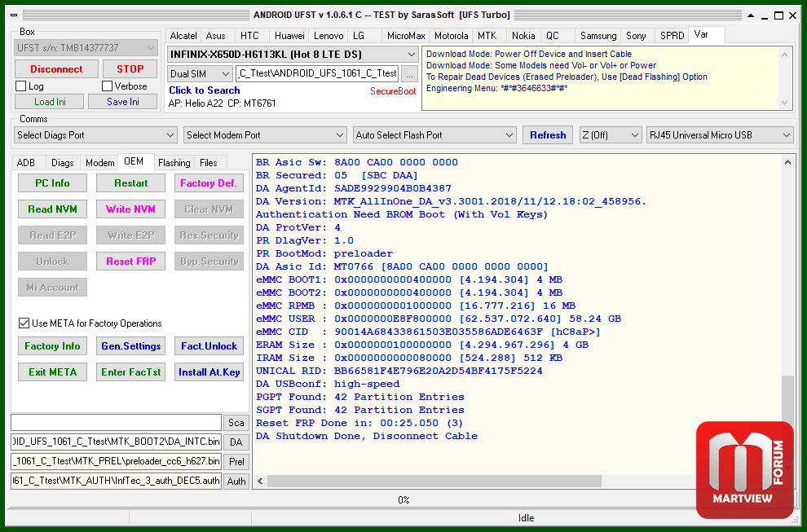This screenshot has width=807, height=532.
Task: Click the roll-up arrow in title bar
Action: (x=751, y=15)
